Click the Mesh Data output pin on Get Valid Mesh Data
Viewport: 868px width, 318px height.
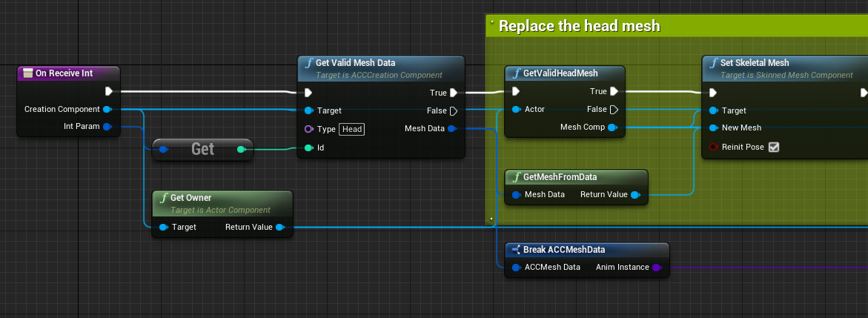point(453,129)
